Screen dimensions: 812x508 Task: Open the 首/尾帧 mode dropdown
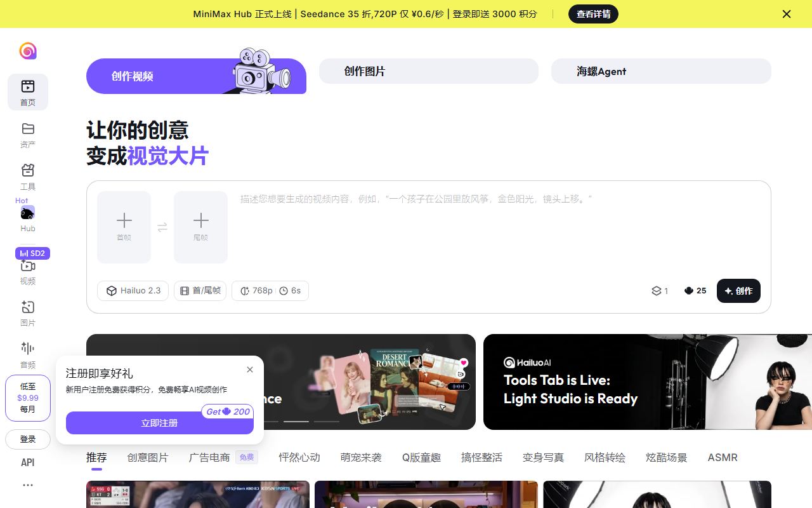[200, 291]
